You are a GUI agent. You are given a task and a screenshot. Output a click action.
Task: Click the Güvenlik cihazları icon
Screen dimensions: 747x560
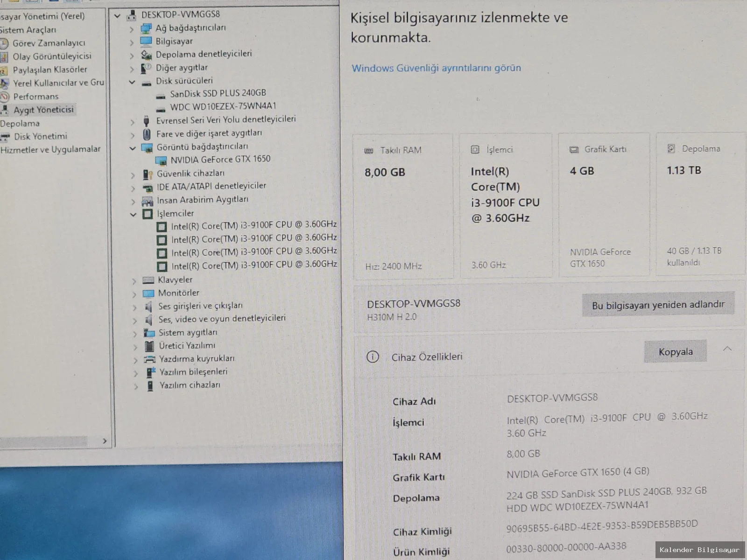click(148, 175)
